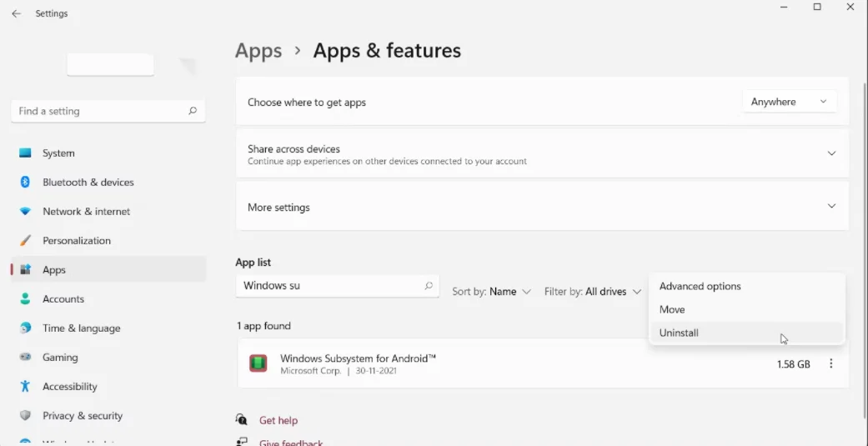868x446 pixels.
Task: Click the app list search field
Action: coord(337,286)
